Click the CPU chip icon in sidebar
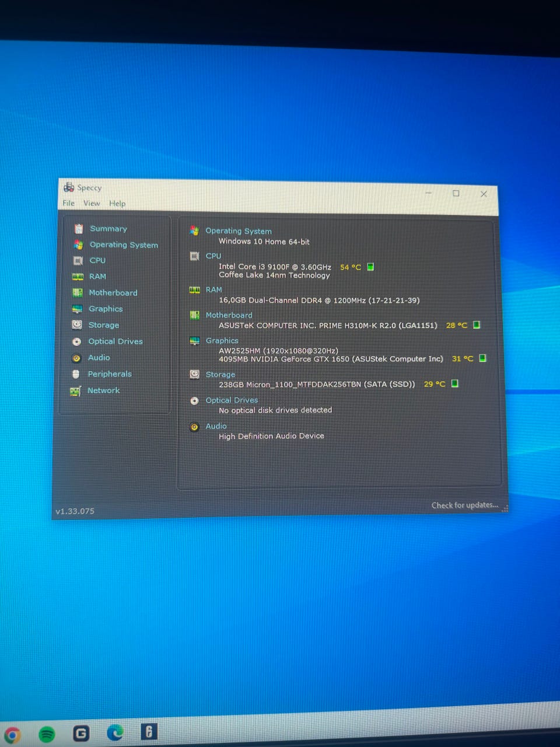This screenshot has height=747, width=560. tap(78, 260)
